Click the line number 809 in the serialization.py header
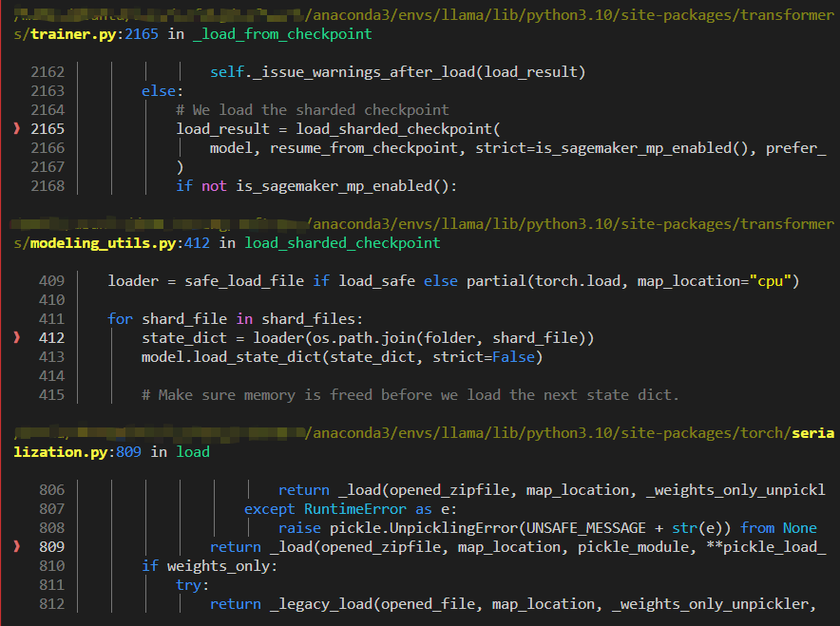The image size is (840, 626). point(128,451)
